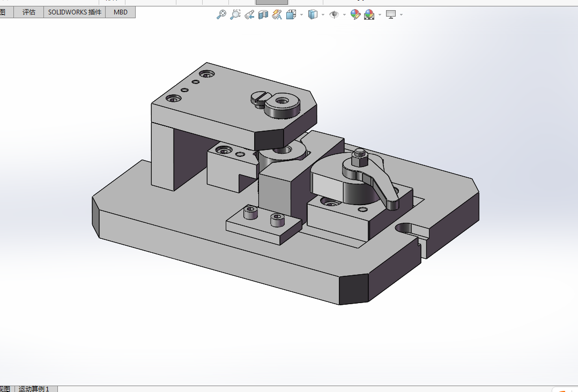Return to the Previous View
The height and width of the screenshot is (392, 578).
249,14
